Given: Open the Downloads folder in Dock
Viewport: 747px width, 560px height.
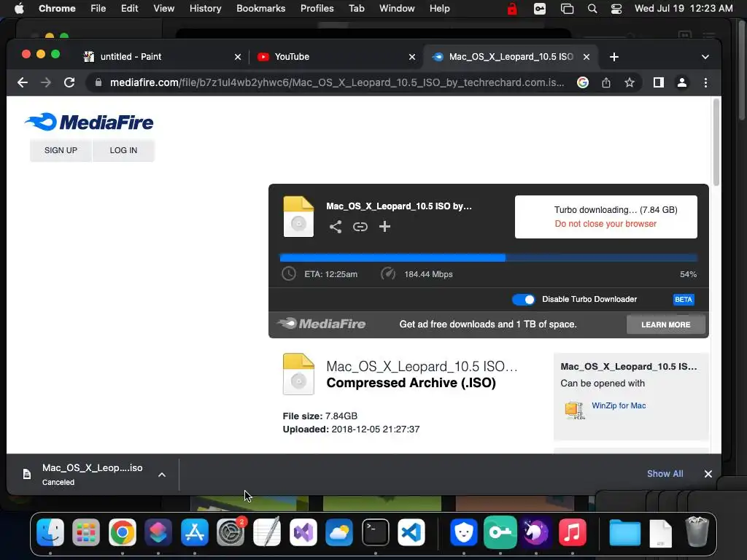Looking at the screenshot, I should pos(624,532).
